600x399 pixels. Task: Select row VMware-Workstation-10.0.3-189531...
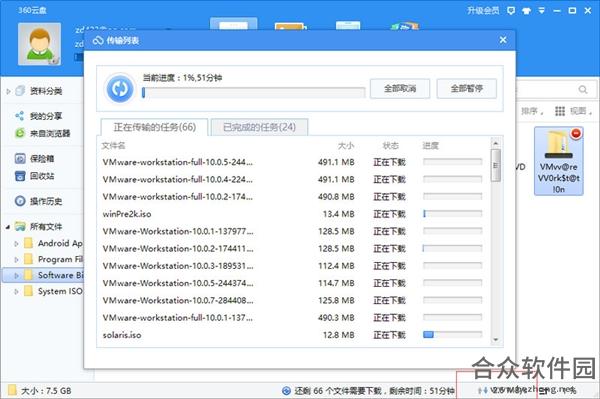293,266
